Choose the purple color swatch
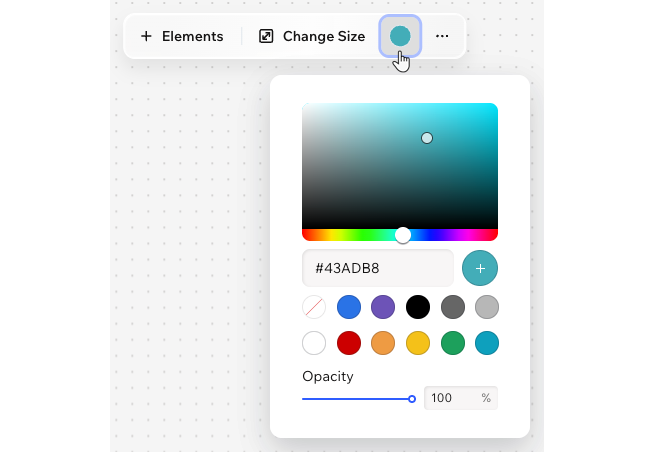 pyautogui.click(x=383, y=307)
